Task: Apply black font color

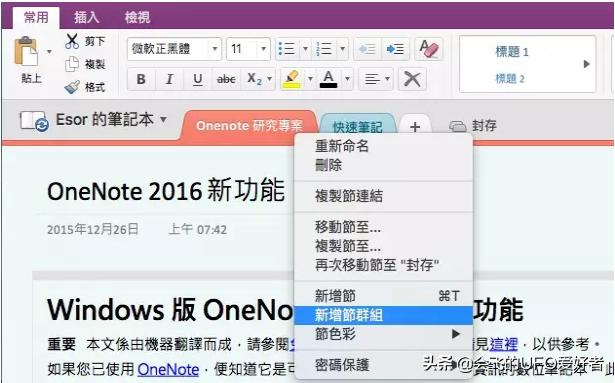Action: pos(329,79)
